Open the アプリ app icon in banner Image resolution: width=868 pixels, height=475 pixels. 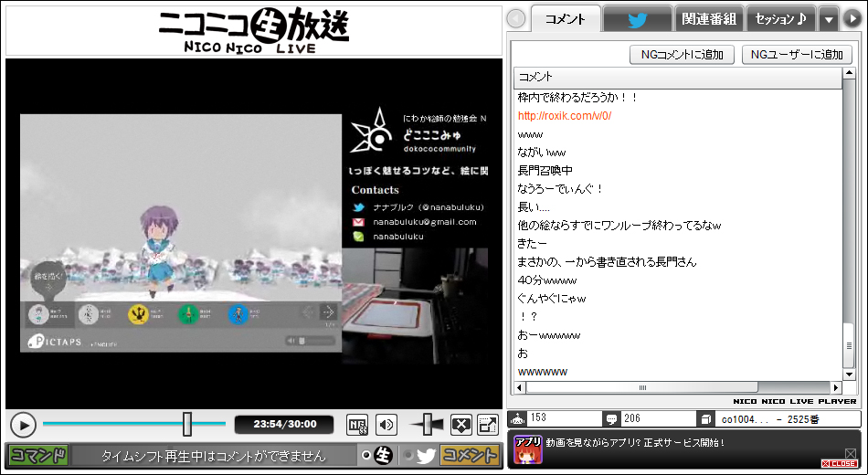coord(528,449)
